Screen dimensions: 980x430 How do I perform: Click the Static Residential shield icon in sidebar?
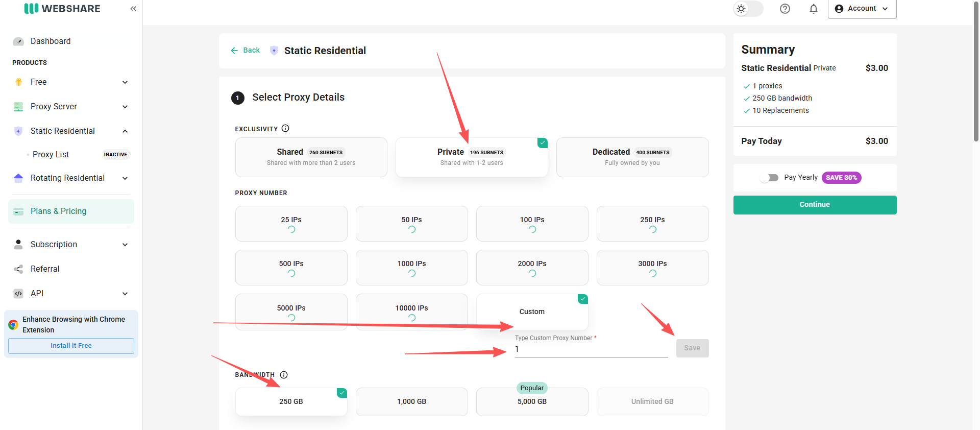18,131
